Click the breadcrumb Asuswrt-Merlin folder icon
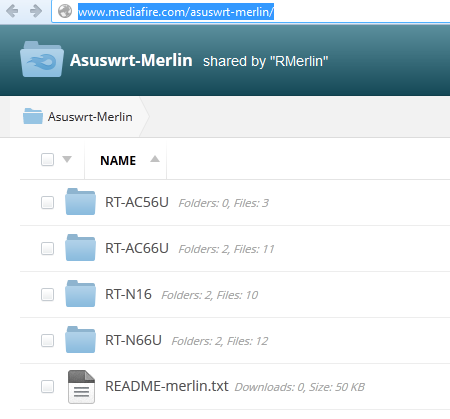Viewport: 450px width, 419px height. pyautogui.click(x=33, y=116)
